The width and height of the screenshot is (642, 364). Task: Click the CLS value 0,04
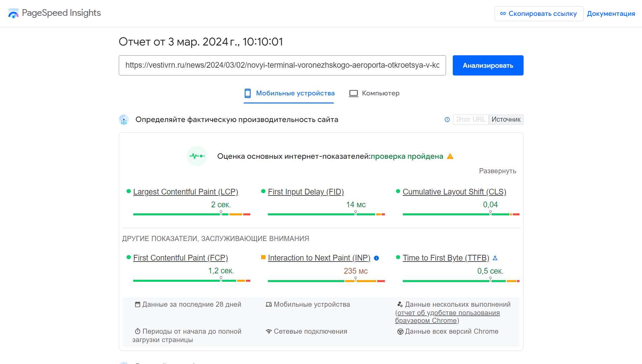pyautogui.click(x=490, y=205)
